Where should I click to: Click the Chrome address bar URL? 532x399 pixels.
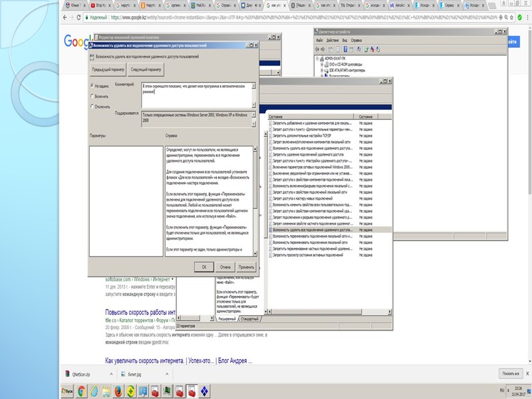click(x=304, y=17)
